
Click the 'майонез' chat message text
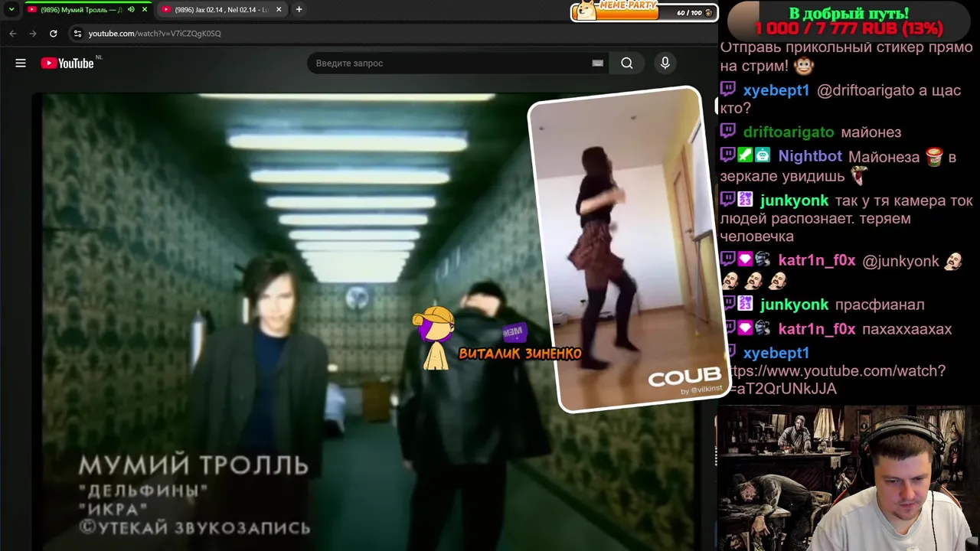pyautogui.click(x=871, y=132)
